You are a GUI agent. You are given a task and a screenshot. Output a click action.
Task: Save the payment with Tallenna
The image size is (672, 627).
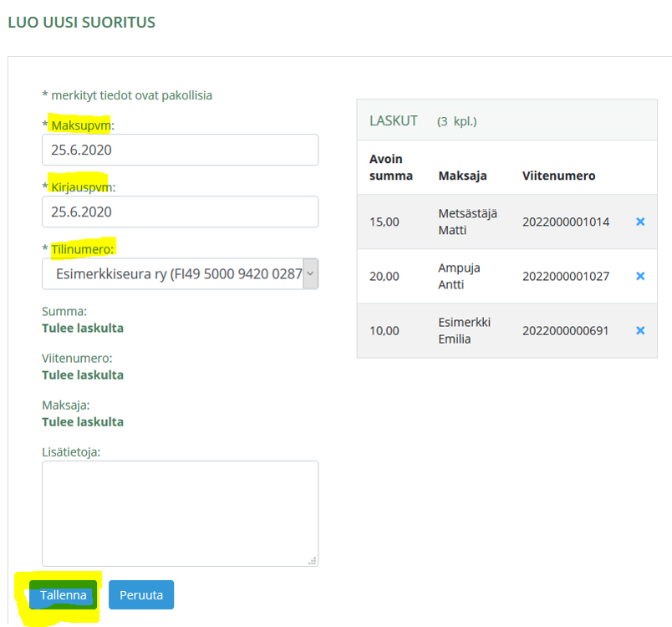tap(64, 595)
